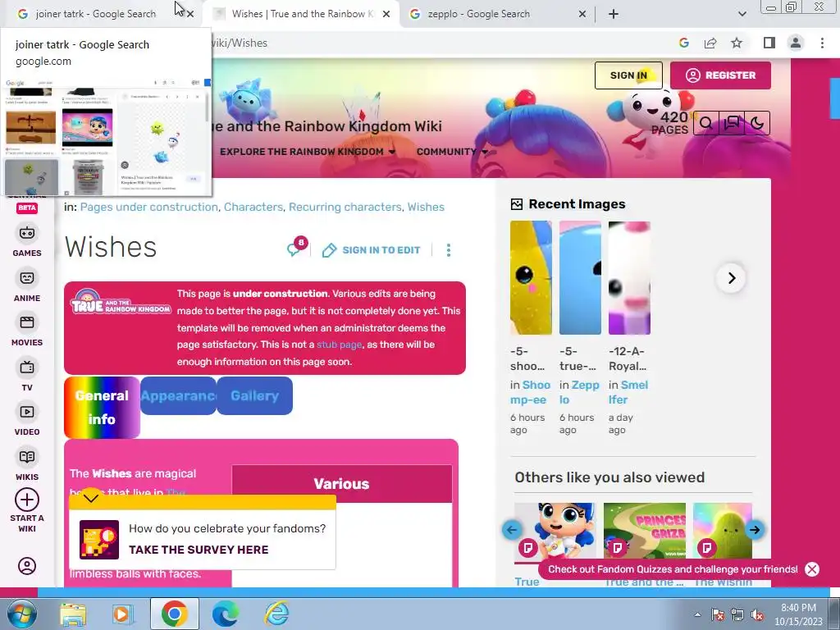Collapse the survey banner with the chevron
840x630 pixels.
[x=91, y=498]
